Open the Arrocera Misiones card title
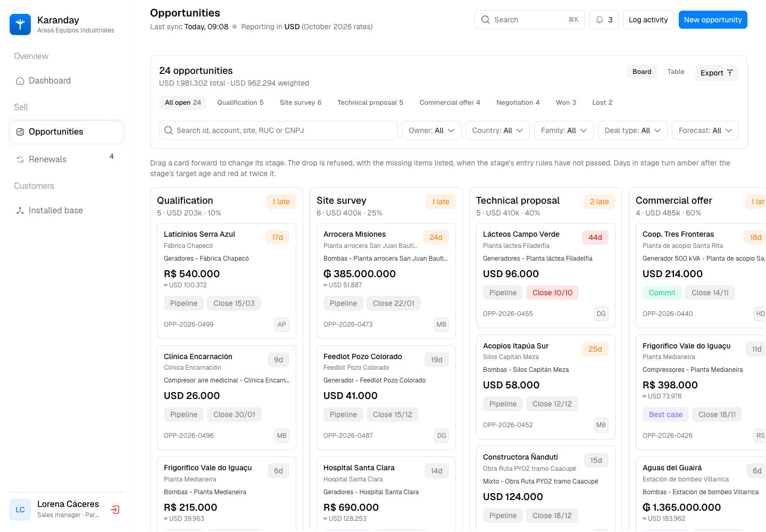The width and height of the screenshot is (766, 532). coord(354,234)
